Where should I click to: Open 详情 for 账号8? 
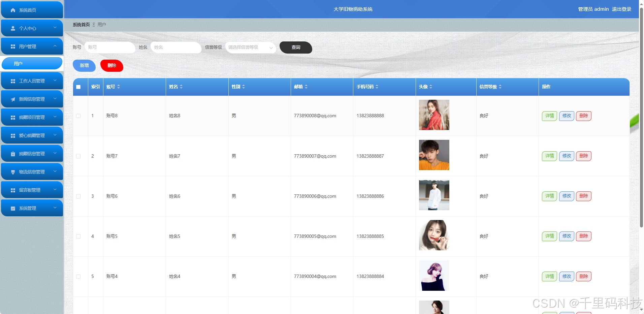coord(549,116)
